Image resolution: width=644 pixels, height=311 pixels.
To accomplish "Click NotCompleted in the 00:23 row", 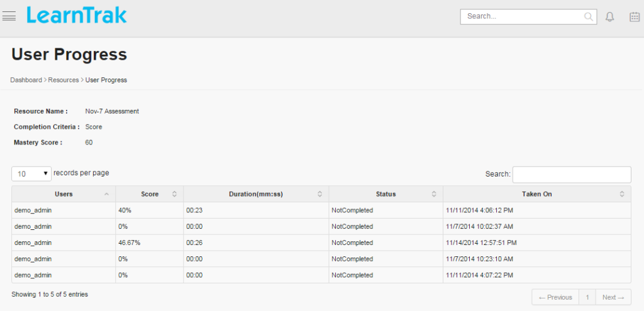I will click(x=352, y=210).
